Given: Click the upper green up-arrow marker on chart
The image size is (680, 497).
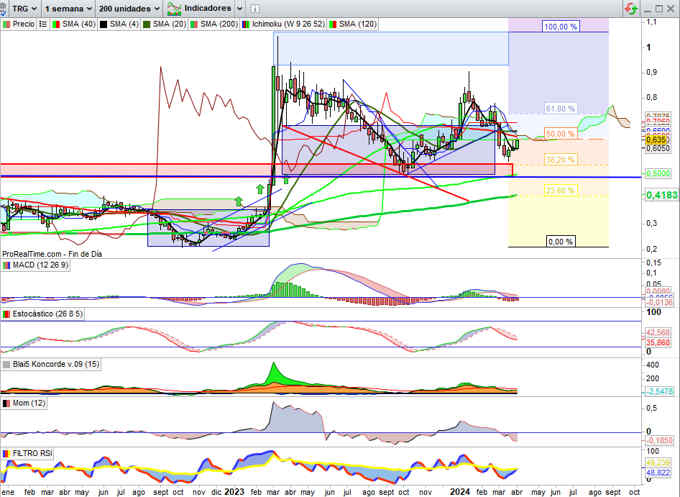Looking at the screenshot, I should [260, 189].
